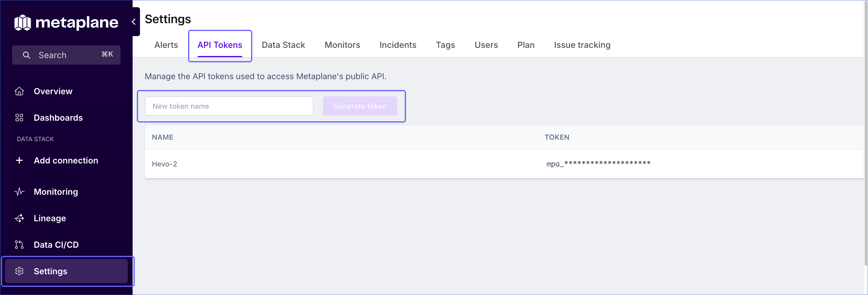Open Dashboards in the sidebar

tap(58, 118)
